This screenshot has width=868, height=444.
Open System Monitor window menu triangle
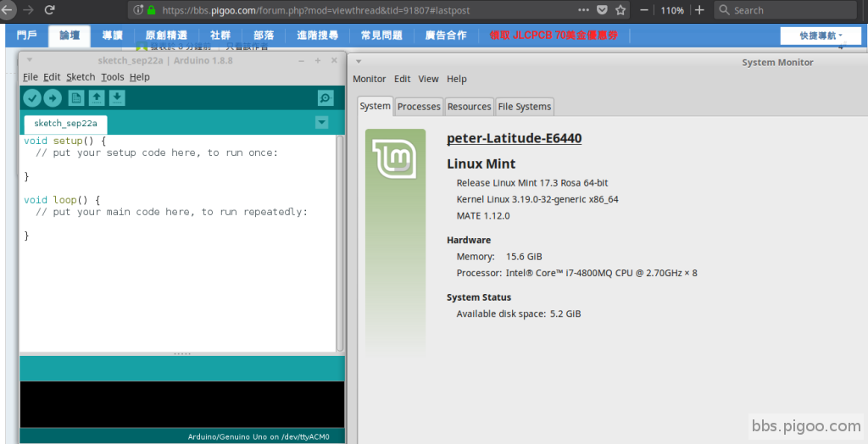359,62
